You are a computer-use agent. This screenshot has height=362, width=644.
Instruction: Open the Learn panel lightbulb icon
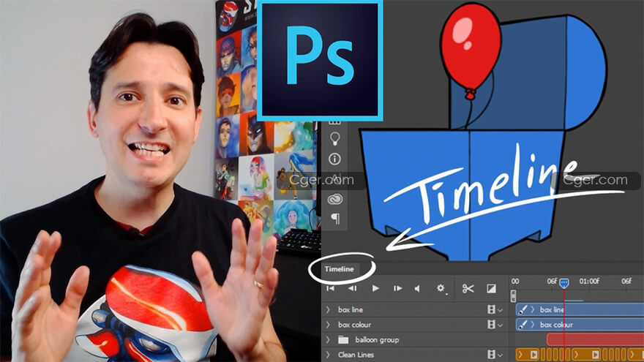[335, 137]
